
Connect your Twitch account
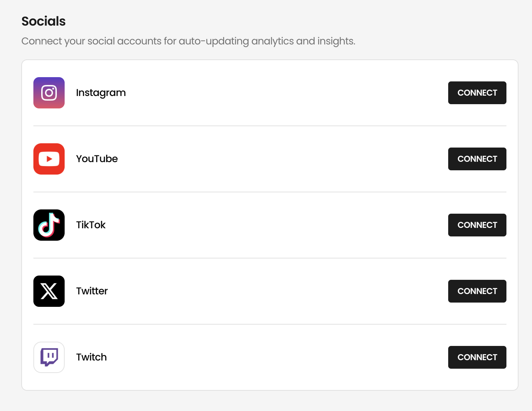[477, 357]
